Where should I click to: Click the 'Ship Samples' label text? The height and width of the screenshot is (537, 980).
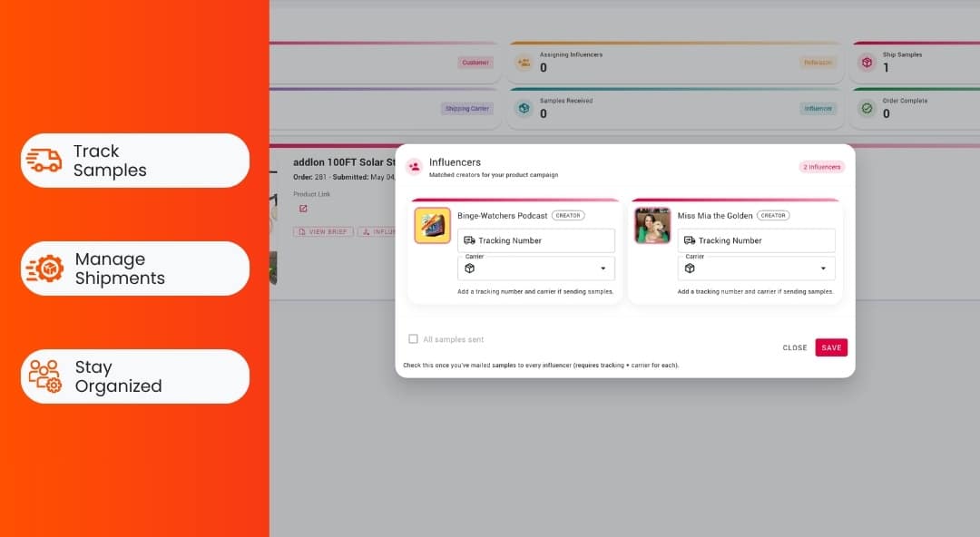902,55
